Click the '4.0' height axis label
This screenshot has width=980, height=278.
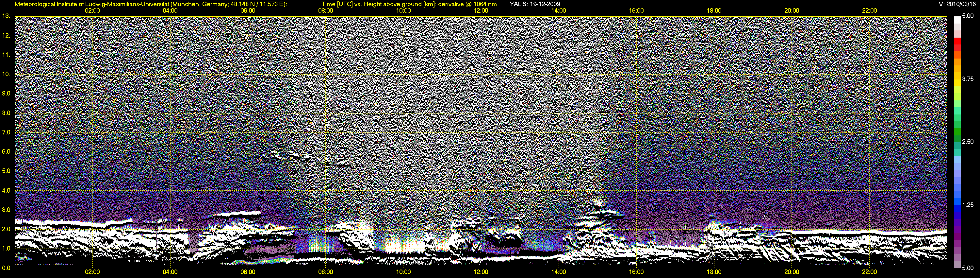[6, 190]
